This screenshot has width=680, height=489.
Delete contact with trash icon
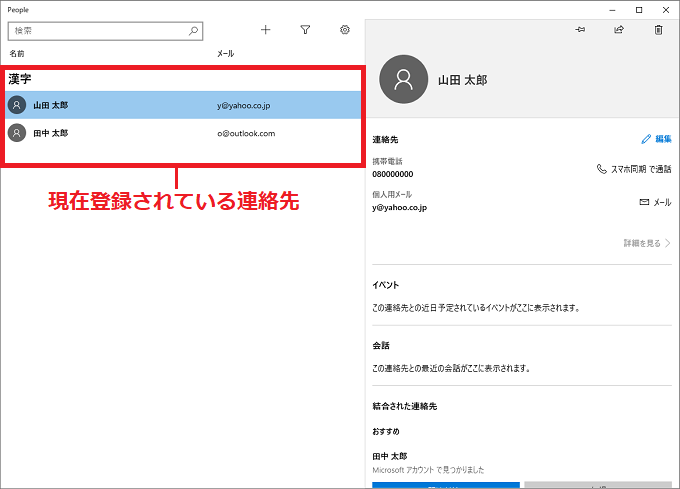tap(658, 29)
